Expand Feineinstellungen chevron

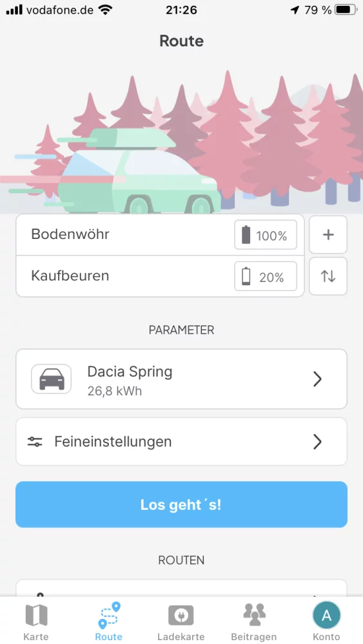pyautogui.click(x=317, y=442)
